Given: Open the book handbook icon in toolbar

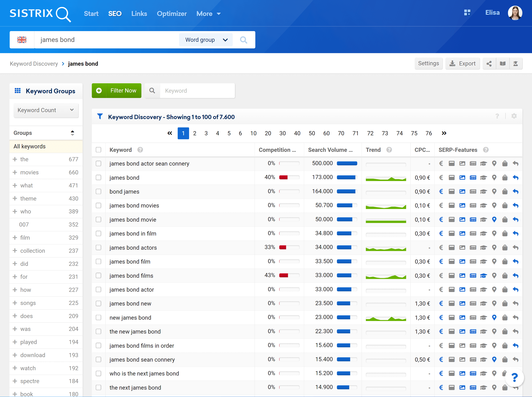Looking at the screenshot, I should coord(503,63).
